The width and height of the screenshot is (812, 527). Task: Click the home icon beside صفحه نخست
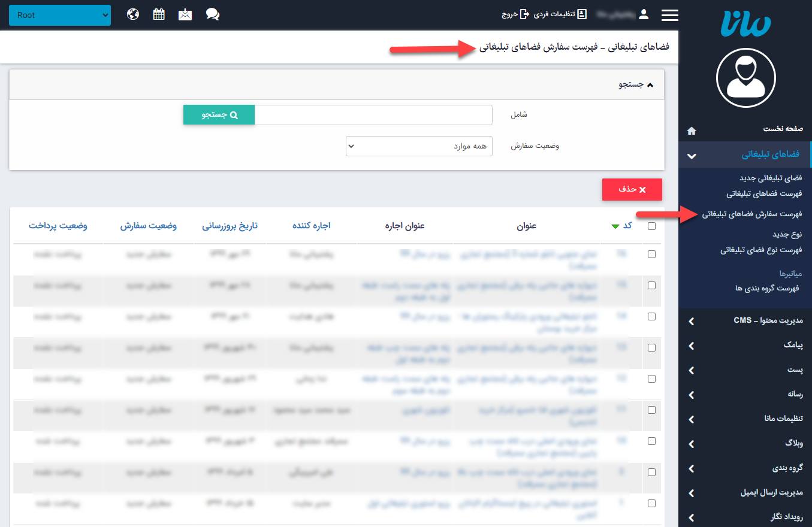(692, 129)
